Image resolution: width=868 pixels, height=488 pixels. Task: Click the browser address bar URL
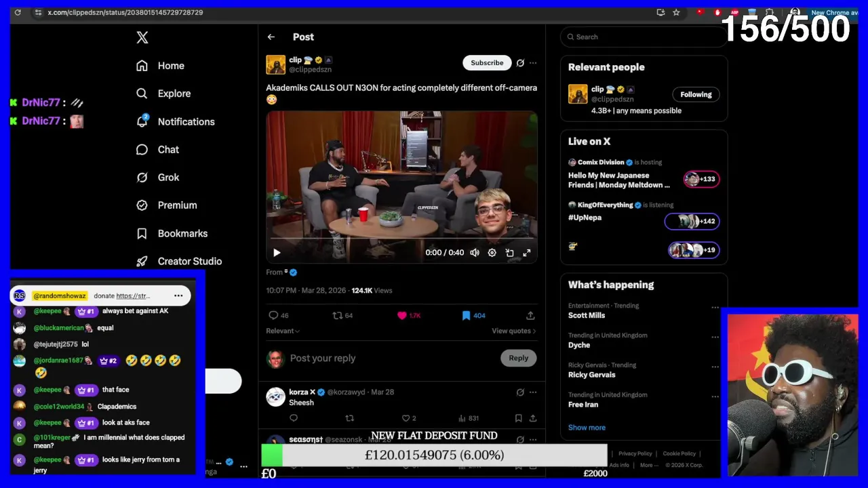click(x=125, y=12)
